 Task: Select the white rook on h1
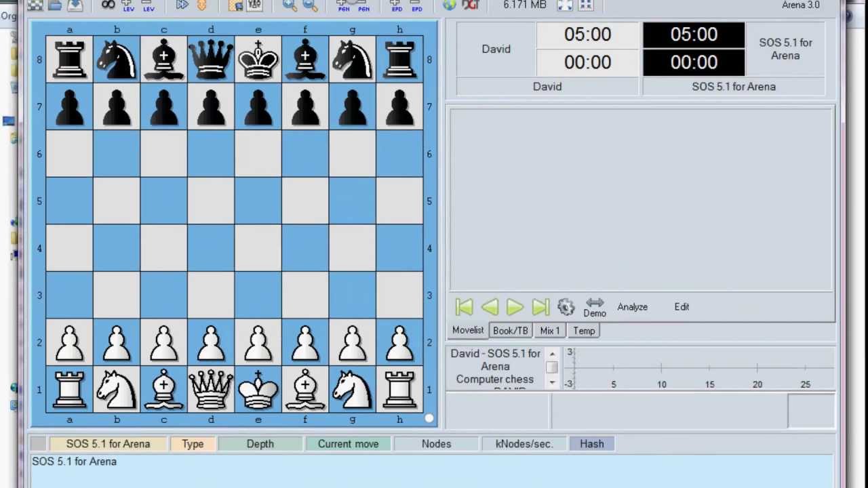click(399, 389)
